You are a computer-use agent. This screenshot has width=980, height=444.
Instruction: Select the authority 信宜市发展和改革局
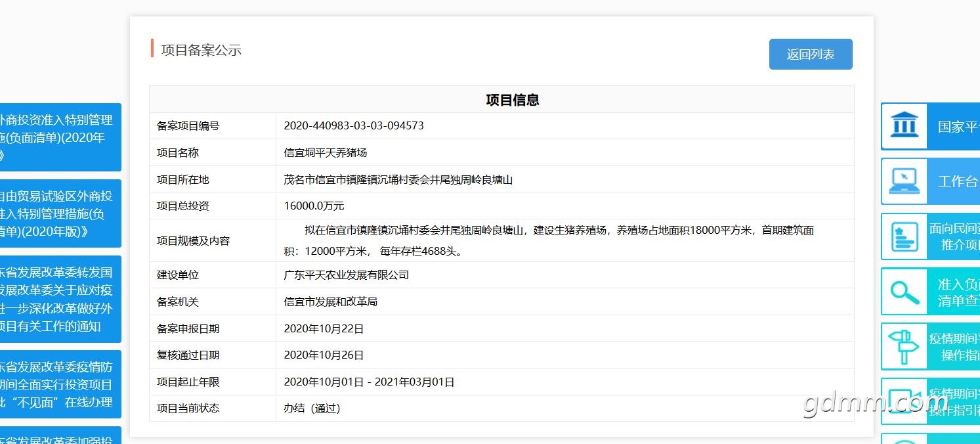pos(330,301)
